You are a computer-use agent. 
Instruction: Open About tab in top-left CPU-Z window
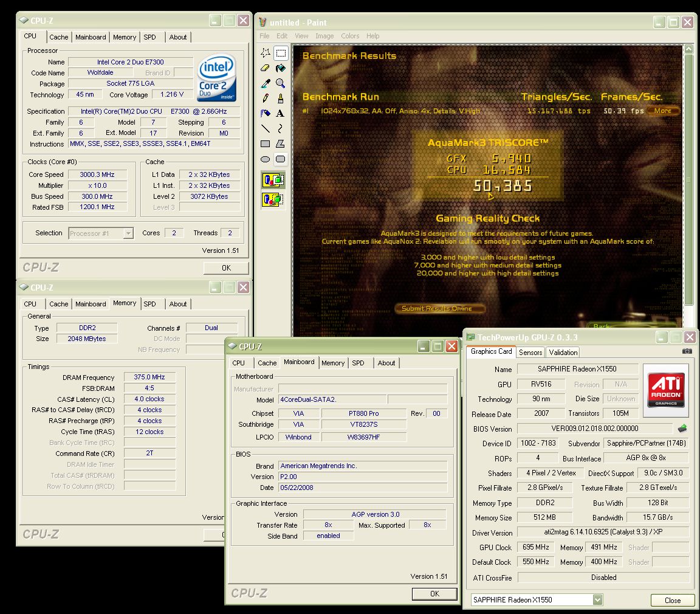(177, 37)
